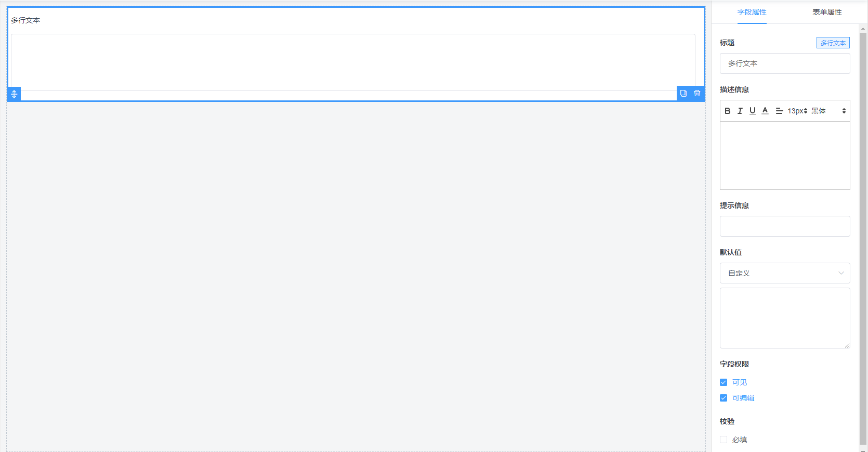Screen dimensions: 868x452
Task: Select the 字段属性 tab
Action: pos(752,12)
